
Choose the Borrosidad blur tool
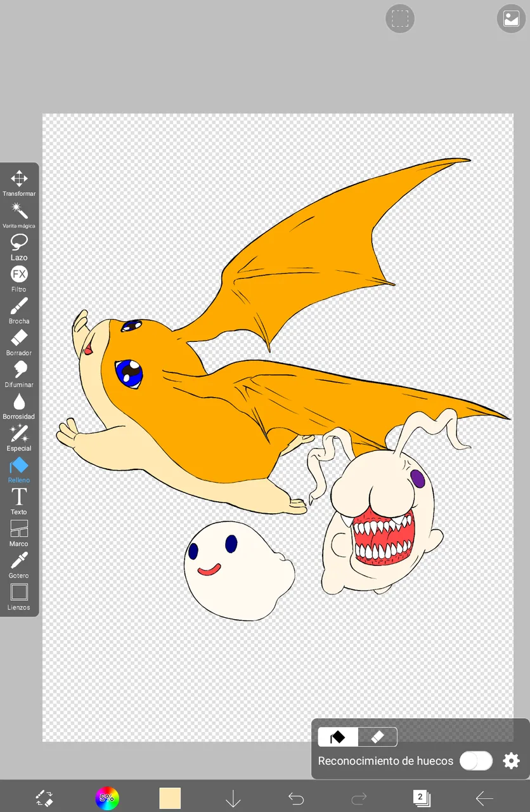(x=19, y=405)
